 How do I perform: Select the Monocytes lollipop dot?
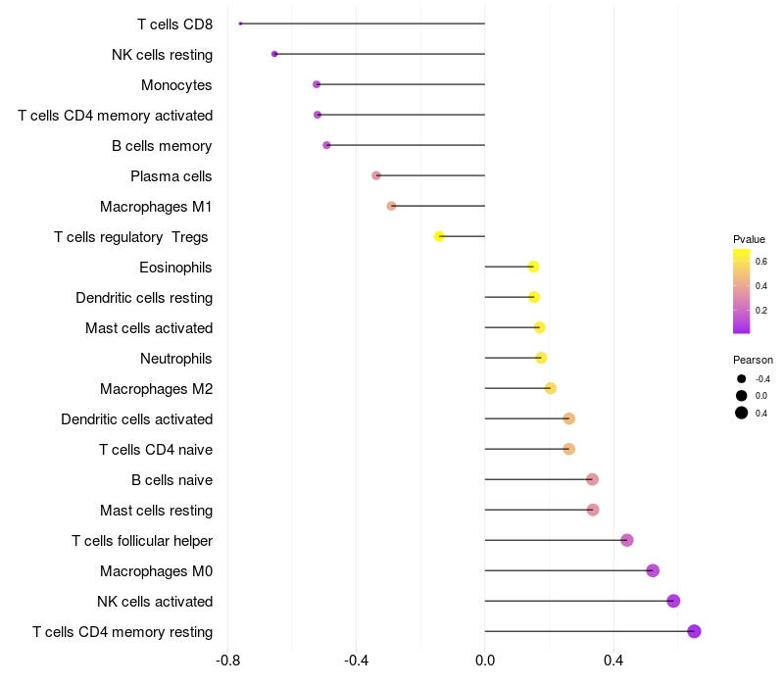[x=317, y=84]
